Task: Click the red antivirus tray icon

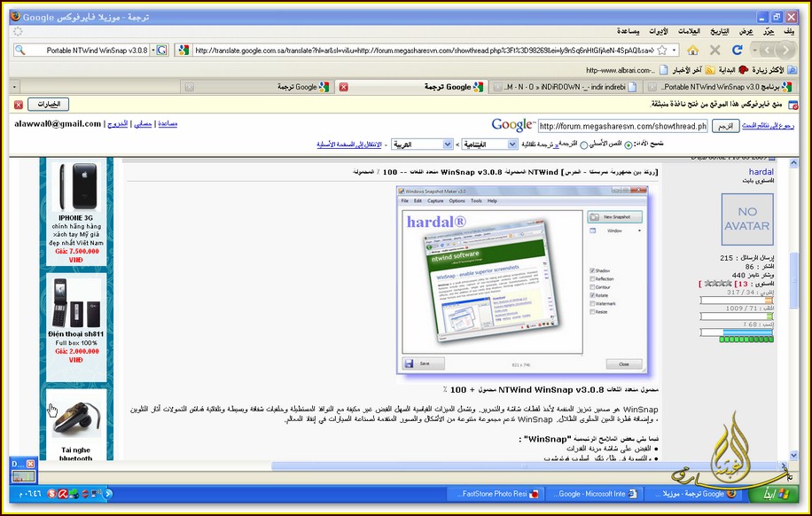Action: (63, 494)
